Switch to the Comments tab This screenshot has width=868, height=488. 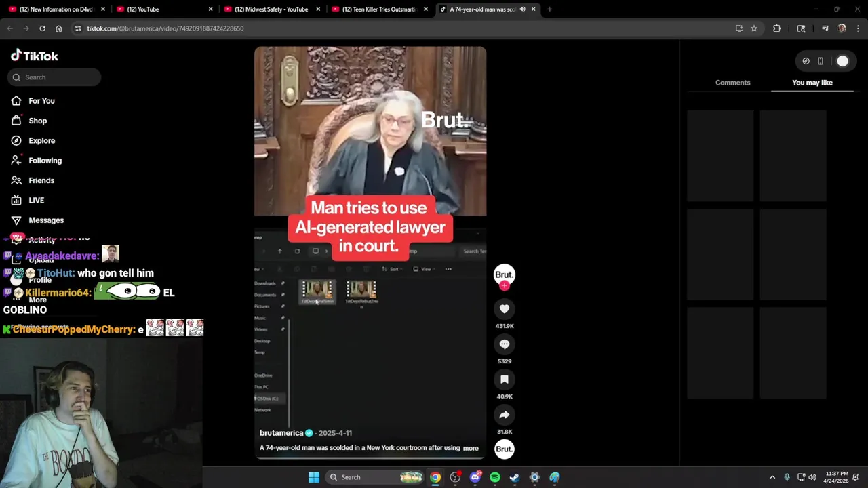coord(732,83)
